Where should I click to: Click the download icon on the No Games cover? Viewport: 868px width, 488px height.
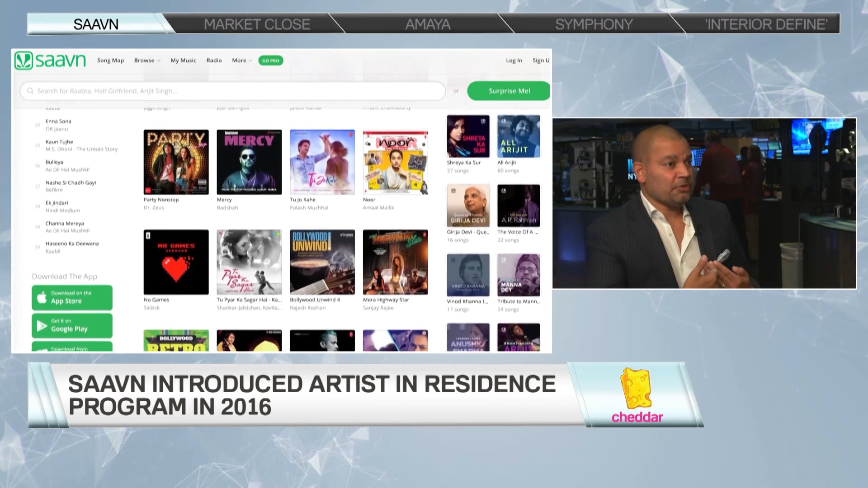[148, 237]
